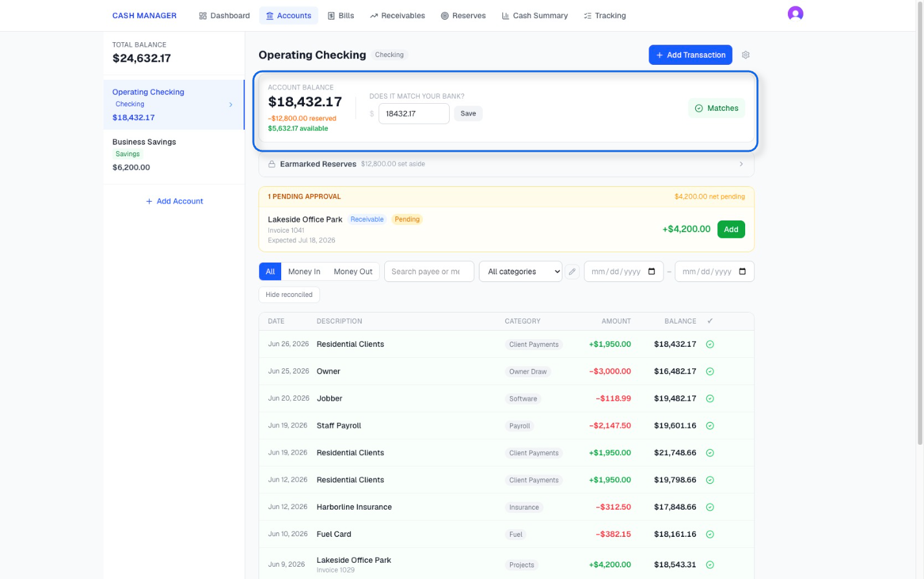924x579 pixels.
Task: Toggle reconciled check for Staff Payroll row
Action: pyautogui.click(x=710, y=426)
